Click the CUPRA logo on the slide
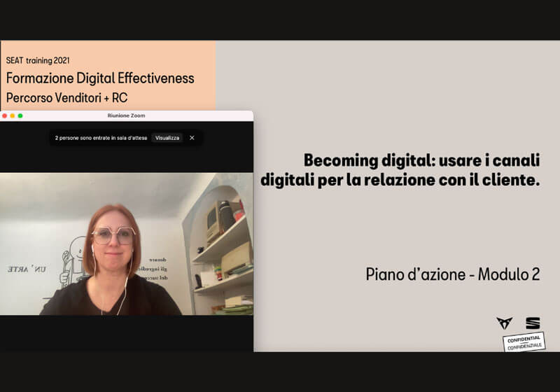This screenshot has height=392, width=560. click(504, 323)
